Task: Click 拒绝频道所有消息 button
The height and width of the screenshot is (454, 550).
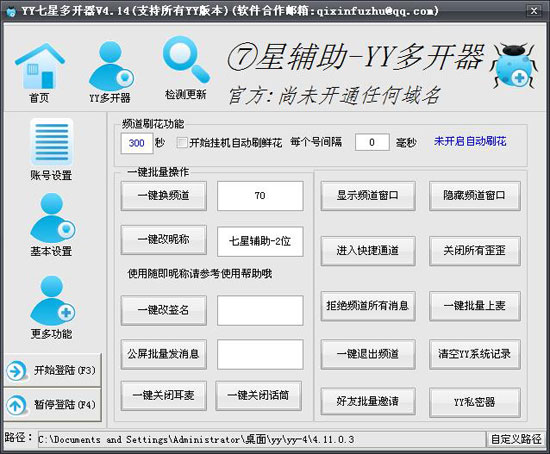Action: pos(368,306)
